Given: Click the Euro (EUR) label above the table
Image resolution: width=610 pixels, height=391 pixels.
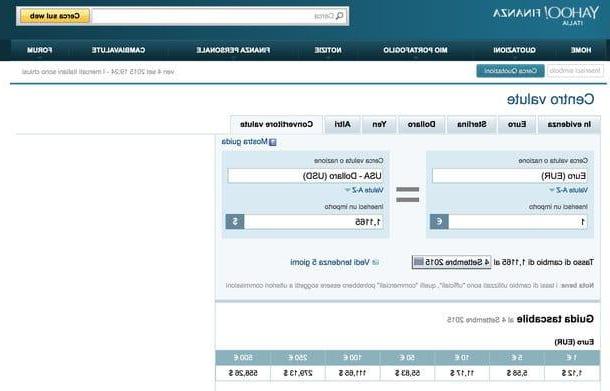Looking at the screenshot, I should tap(574, 342).
